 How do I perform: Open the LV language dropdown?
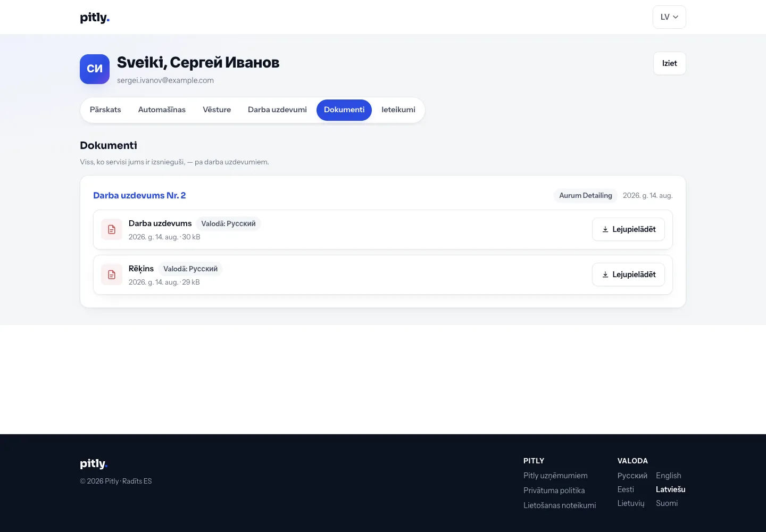click(x=669, y=17)
